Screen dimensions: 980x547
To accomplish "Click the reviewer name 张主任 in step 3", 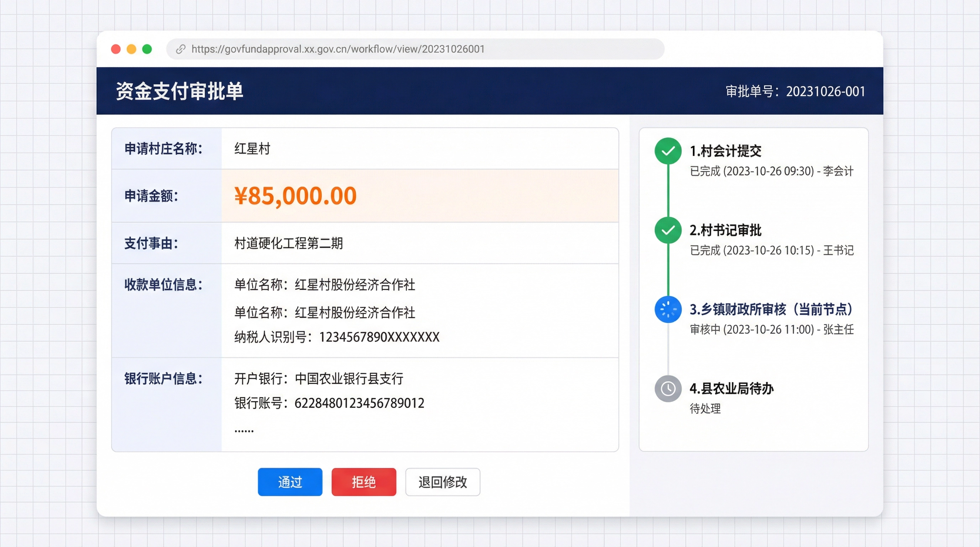I will [x=840, y=329].
